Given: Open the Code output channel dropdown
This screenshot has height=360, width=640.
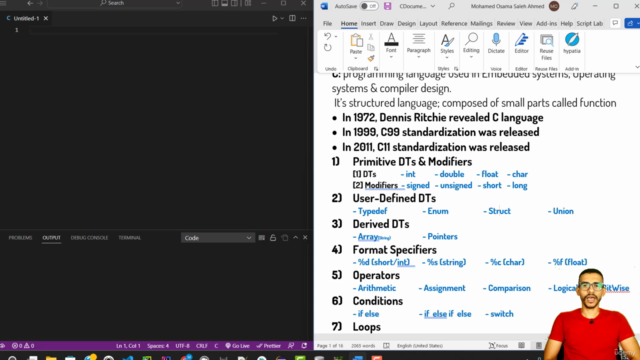Looking at the screenshot, I should click(218, 238).
